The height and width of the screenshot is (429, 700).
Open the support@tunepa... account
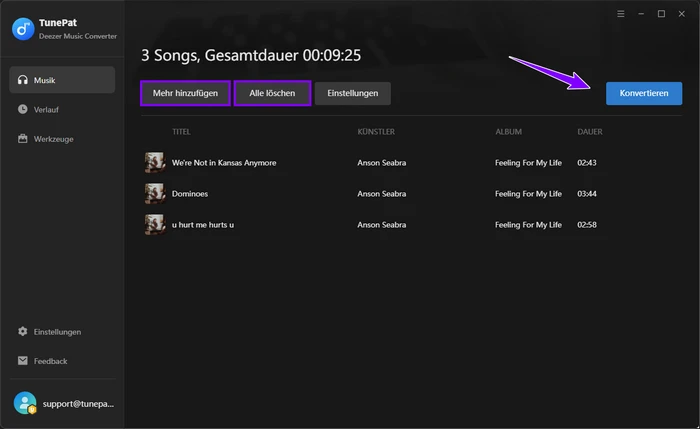click(x=62, y=404)
